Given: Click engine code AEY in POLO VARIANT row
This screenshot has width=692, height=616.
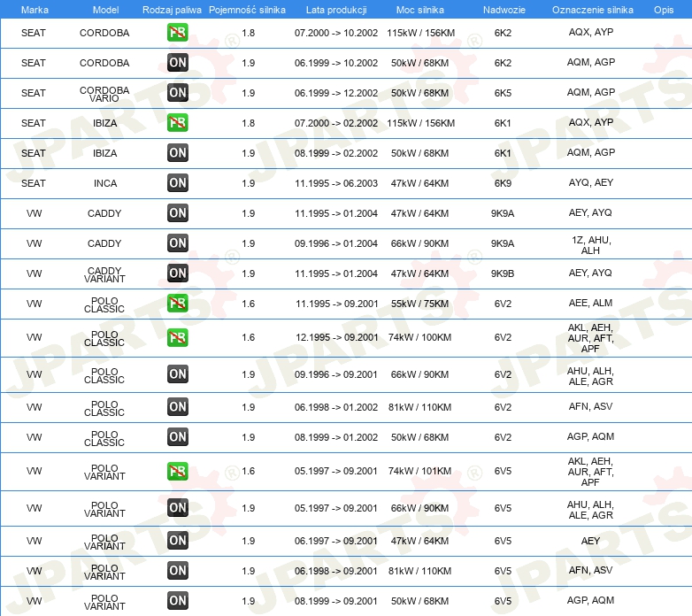Looking at the screenshot, I should (590, 541).
